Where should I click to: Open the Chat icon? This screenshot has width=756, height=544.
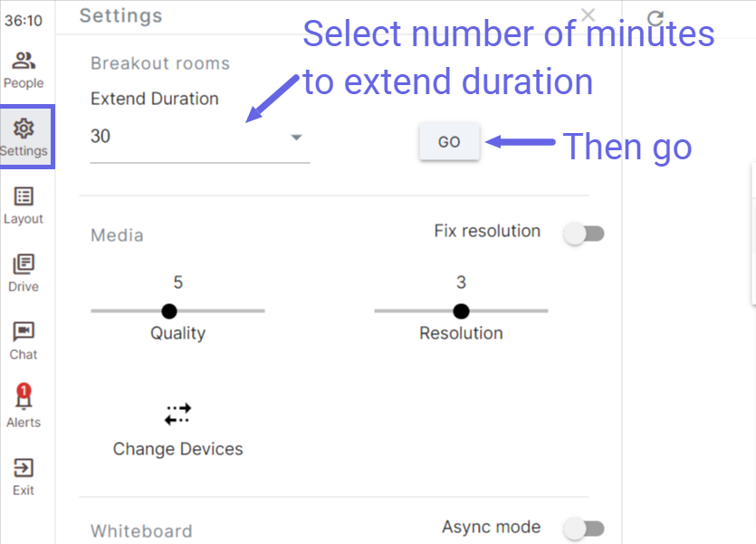[24, 331]
